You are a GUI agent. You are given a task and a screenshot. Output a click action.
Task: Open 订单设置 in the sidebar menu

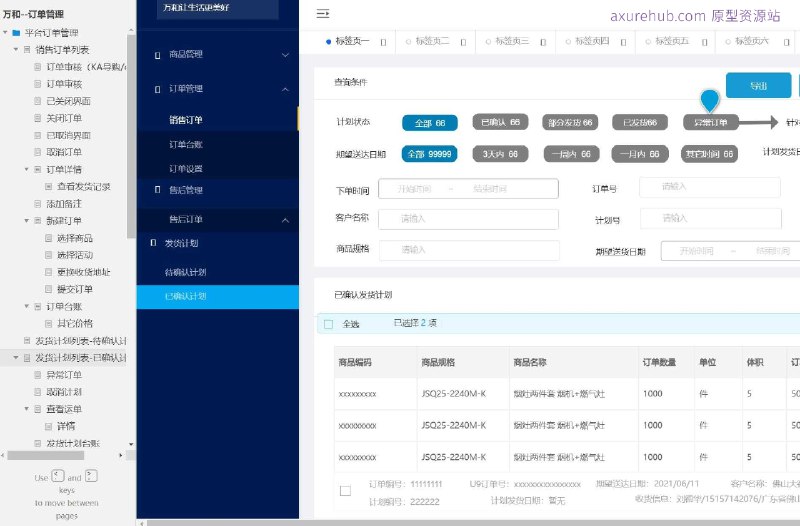(186, 169)
